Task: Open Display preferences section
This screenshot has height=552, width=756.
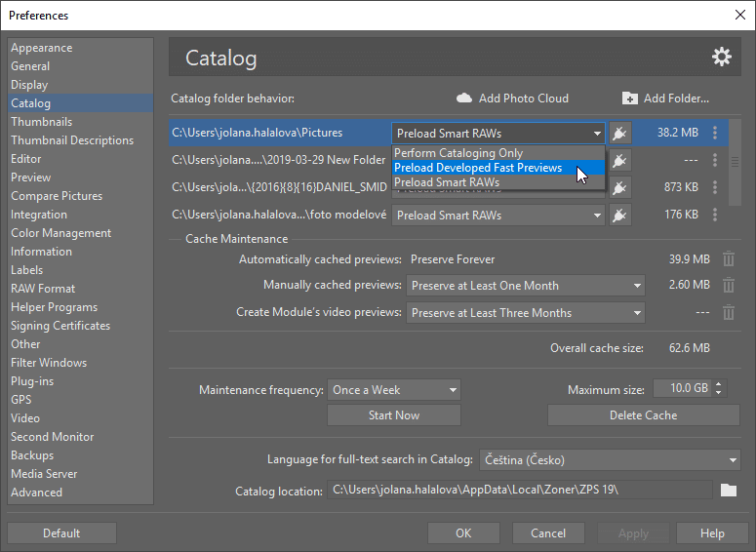Action: click(x=81, y=85)
